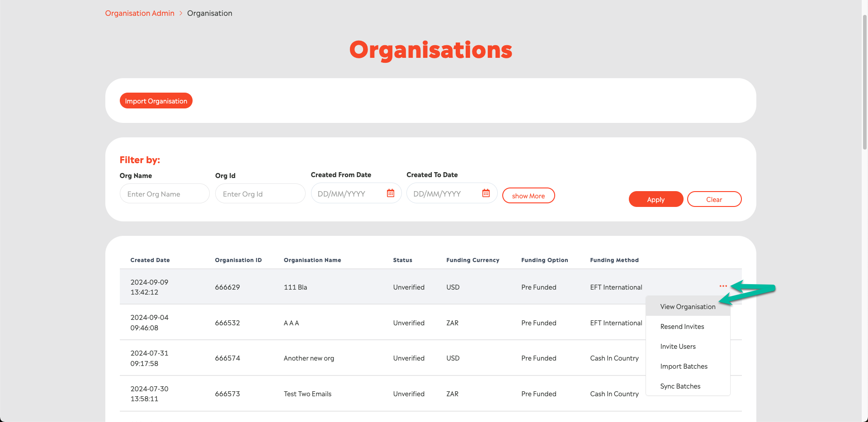Apply the current filters
The height and width of the screenshot is (422, 868).
point(656,199)
